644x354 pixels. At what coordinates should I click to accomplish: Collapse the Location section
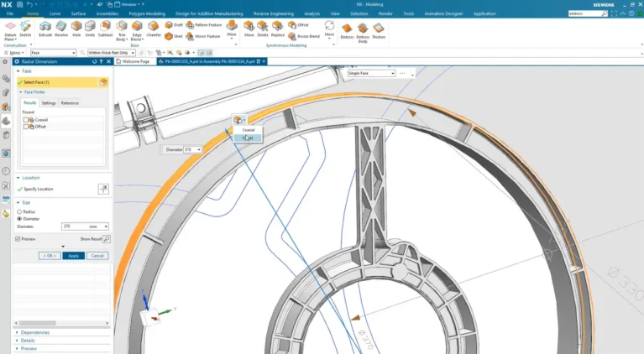[18, 178]
